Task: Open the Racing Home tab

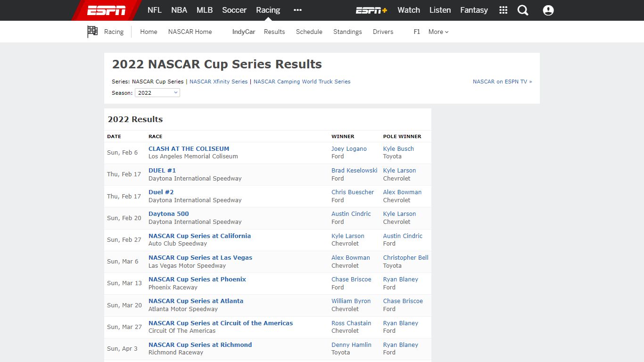Action: tap(149, 32)
